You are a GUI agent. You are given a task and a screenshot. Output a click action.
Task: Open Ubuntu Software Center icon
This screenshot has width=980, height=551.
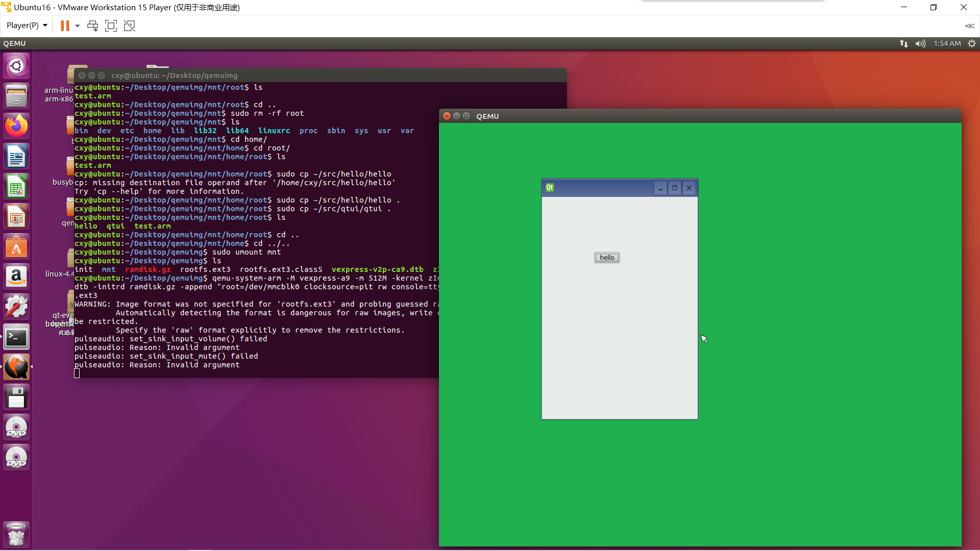click(x=16, y=247)
